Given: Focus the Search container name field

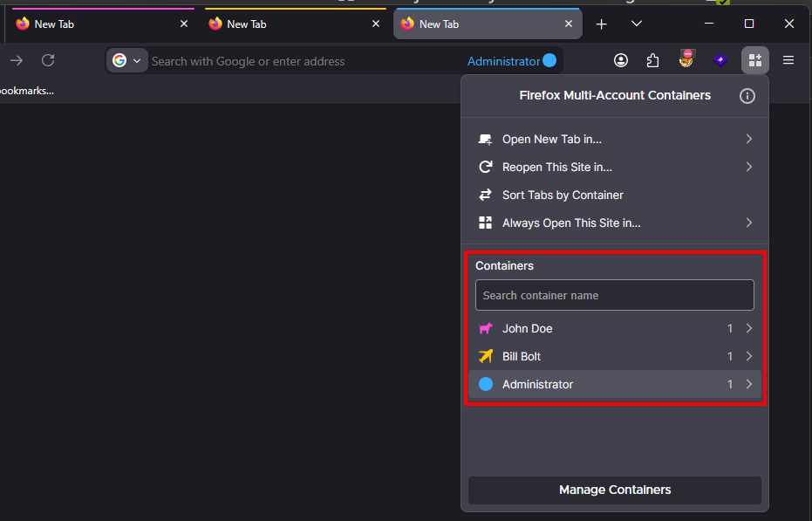Looking at the screenshot, I should pyautogui.click(x=615, y=295).
